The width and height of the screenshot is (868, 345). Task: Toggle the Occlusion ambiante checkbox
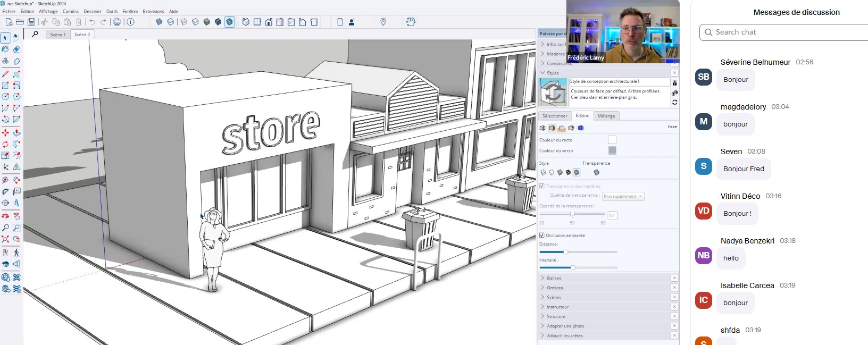(542, 235)
